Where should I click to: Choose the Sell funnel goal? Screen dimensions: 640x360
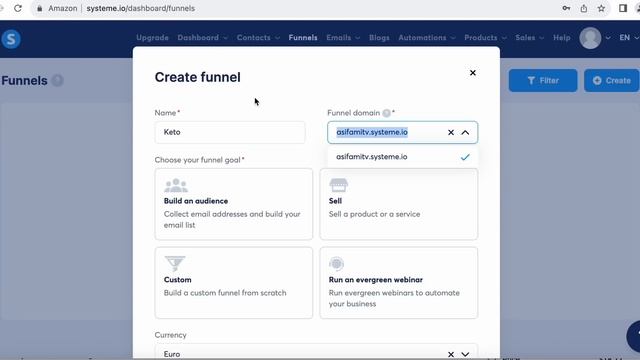(x=399, y=204)
